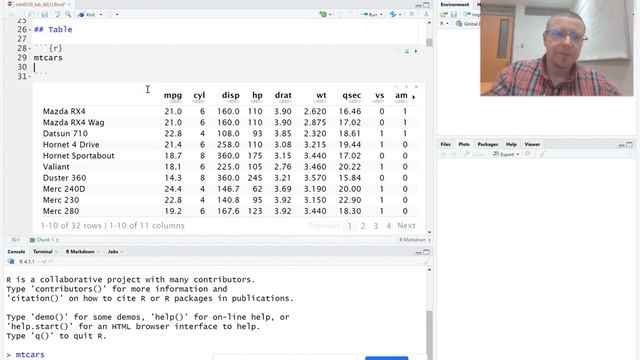Run current chunk with the green play icon
Viewport: 640px width, 360px height.
[x=416, y=51]
